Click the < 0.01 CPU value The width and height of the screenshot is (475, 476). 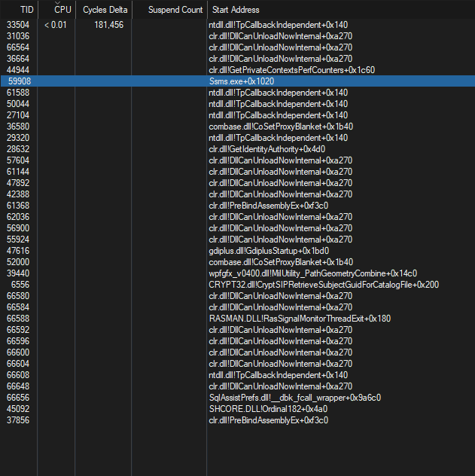point(56,25)
